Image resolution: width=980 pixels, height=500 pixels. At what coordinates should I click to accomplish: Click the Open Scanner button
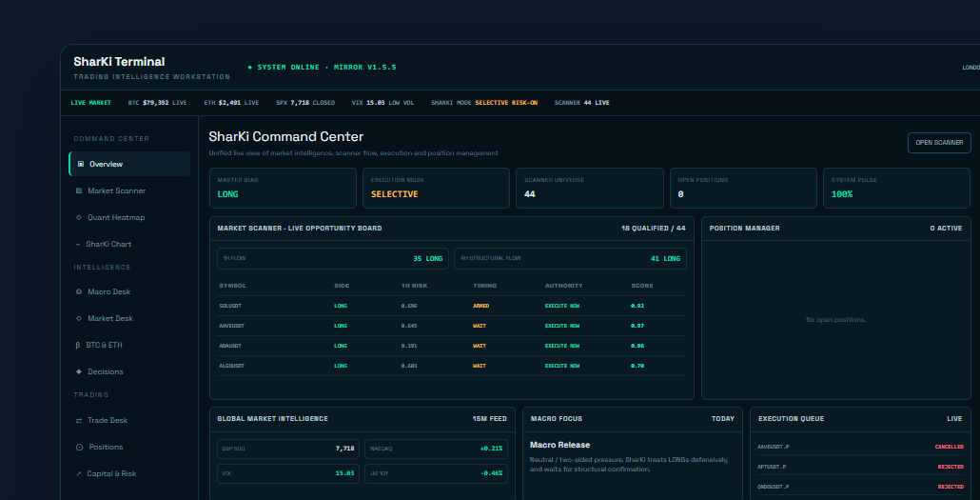pyautogui.click(x=939, y=143)
